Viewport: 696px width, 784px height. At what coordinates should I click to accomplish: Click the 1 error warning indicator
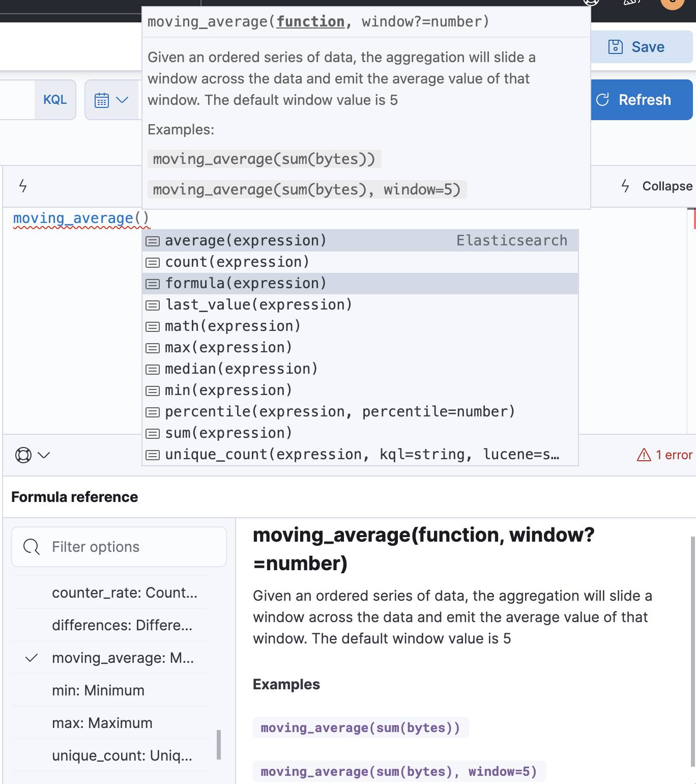664,455
